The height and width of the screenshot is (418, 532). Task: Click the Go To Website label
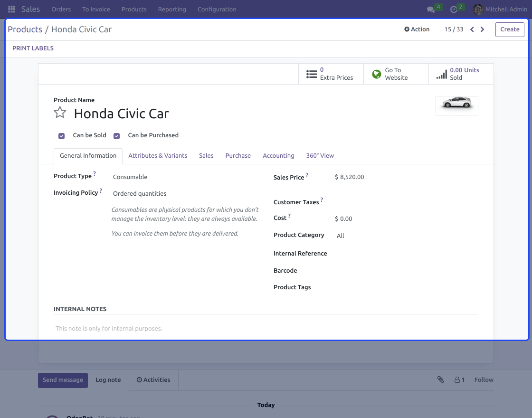click(396, 74)
